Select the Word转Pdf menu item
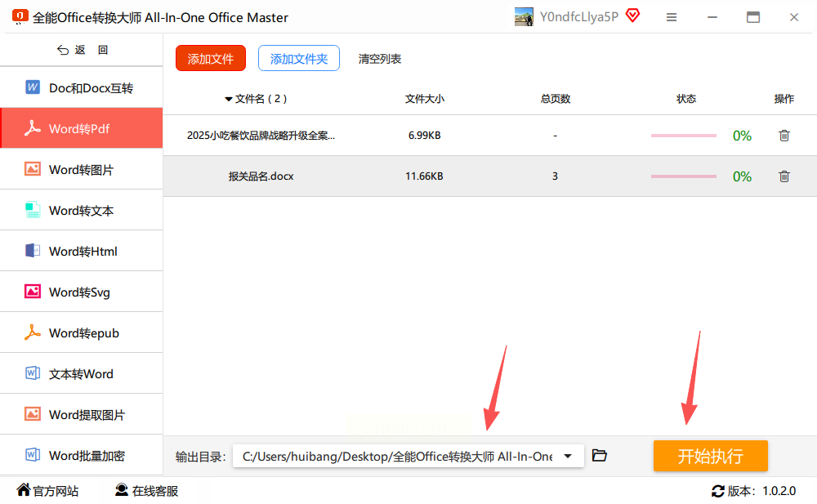817x504 pixels. coord(81,128)
